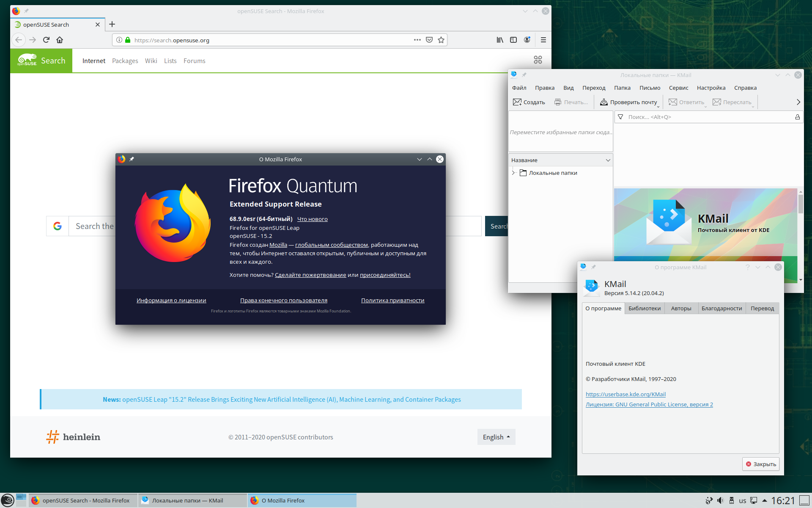Click Переслать in KMail toolbar
The image size is (812, 508).
tap(732, 102)
